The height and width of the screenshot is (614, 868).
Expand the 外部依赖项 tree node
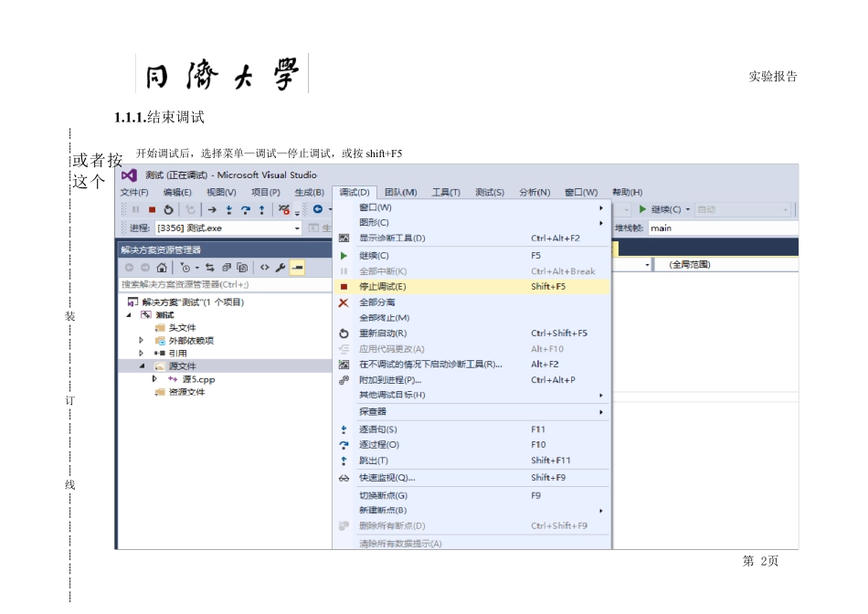click(x=141, y=341)
